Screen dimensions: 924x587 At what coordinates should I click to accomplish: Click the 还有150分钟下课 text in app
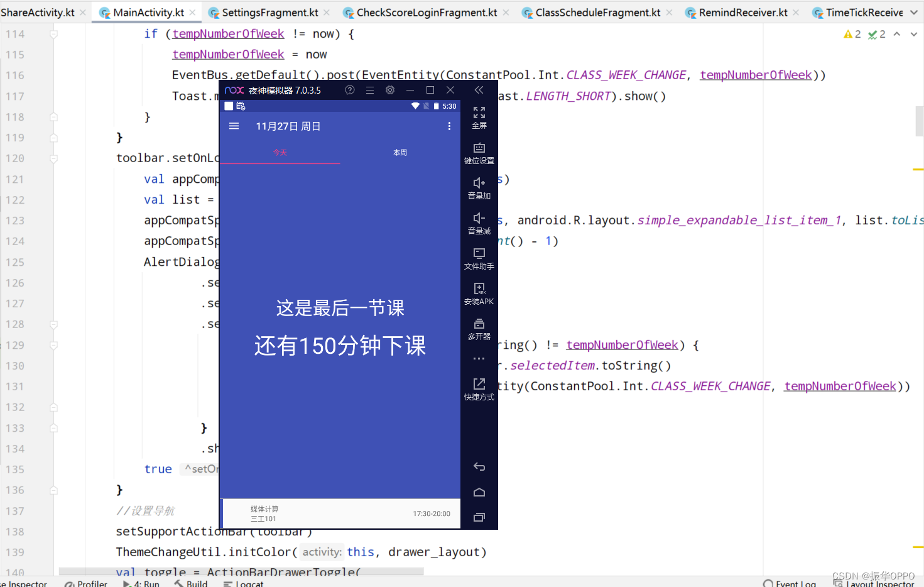pos(340,346)
